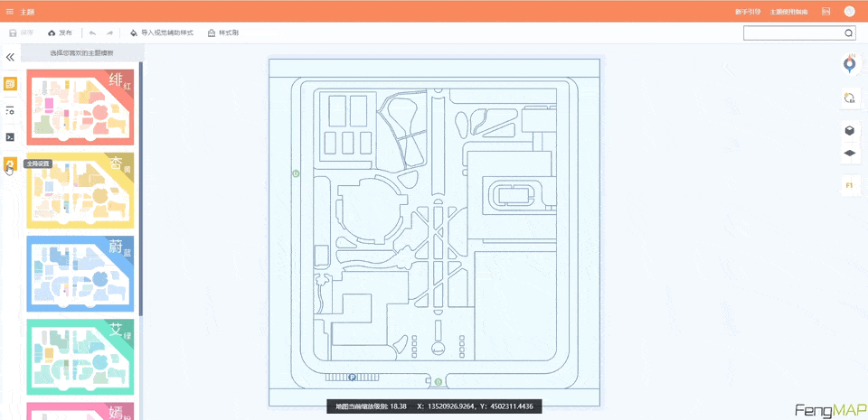This screenshot has height=420, width=868.
Task: Click 导入视觉辅助样式 in the toolbar
Action: click(x=162, y=33)
